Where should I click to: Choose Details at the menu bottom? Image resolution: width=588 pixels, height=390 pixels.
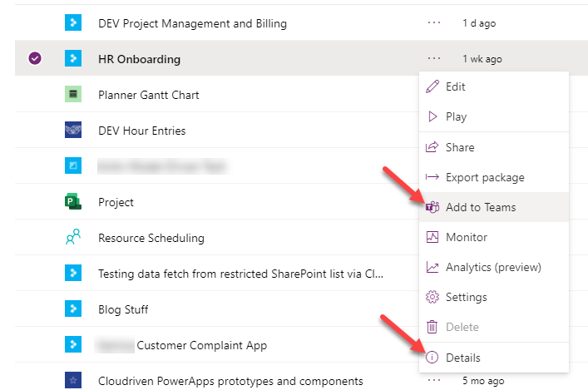click(x=462, y=358)
